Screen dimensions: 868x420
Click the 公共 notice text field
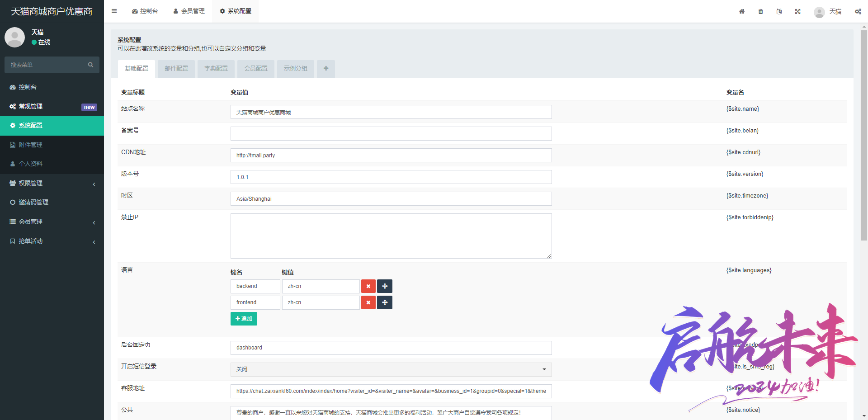391,413
